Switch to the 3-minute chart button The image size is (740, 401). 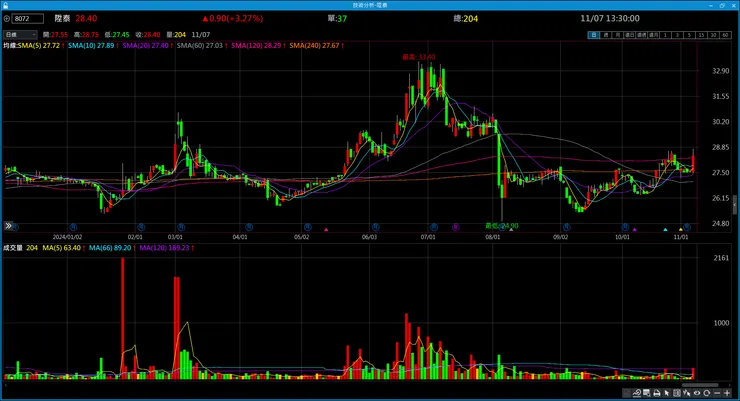coord(678,35)
